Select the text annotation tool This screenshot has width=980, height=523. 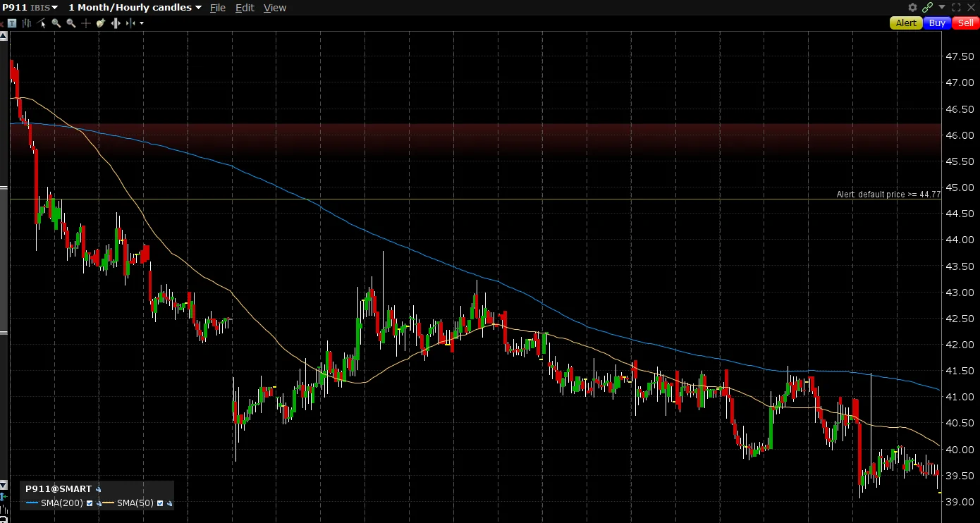(x=12, y=23)
